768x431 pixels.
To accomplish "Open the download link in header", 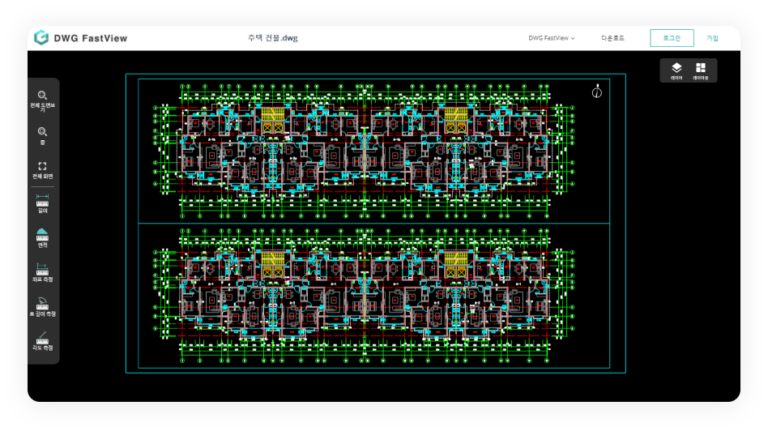I will (612, 38).
